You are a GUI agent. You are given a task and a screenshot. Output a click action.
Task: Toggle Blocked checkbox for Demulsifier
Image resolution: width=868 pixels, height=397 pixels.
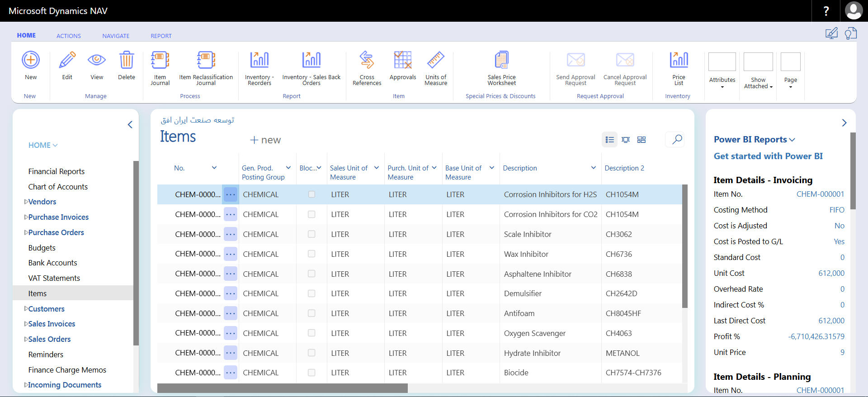(x=311, y=293)
